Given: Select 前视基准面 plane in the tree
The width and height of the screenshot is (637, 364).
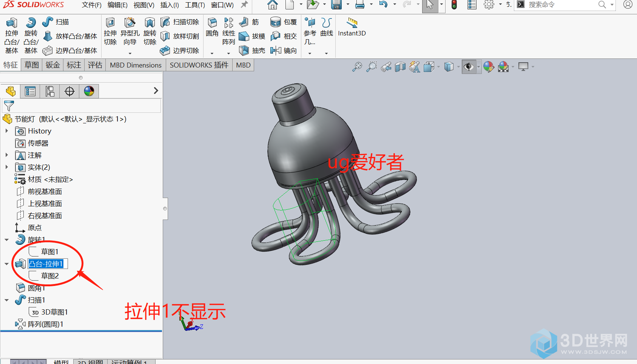Looking at the screenshot, I should pyautogui.click(x=45, y=191).
